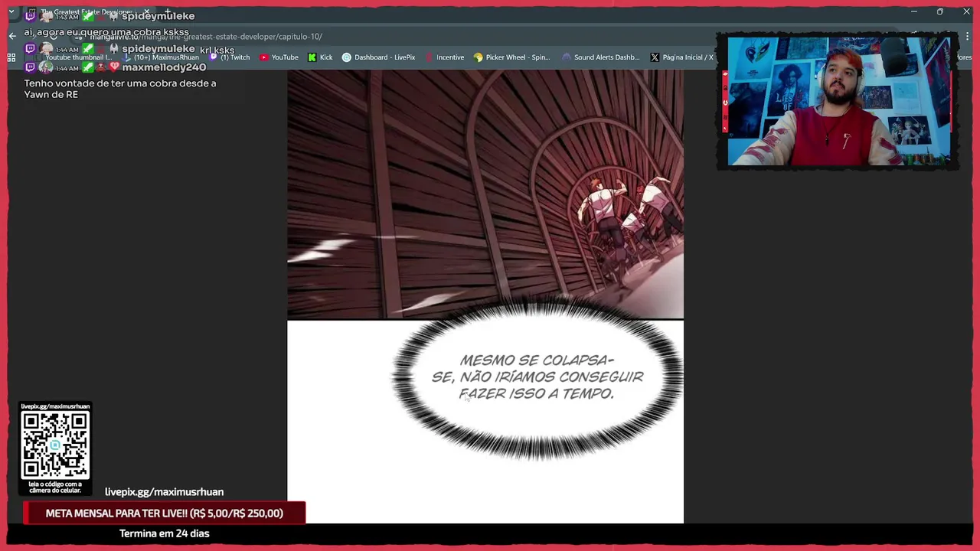Click chat message 'ai, agora eu quero uma cobra ksks'
The image size is (980, 551).
click(106, 32)
